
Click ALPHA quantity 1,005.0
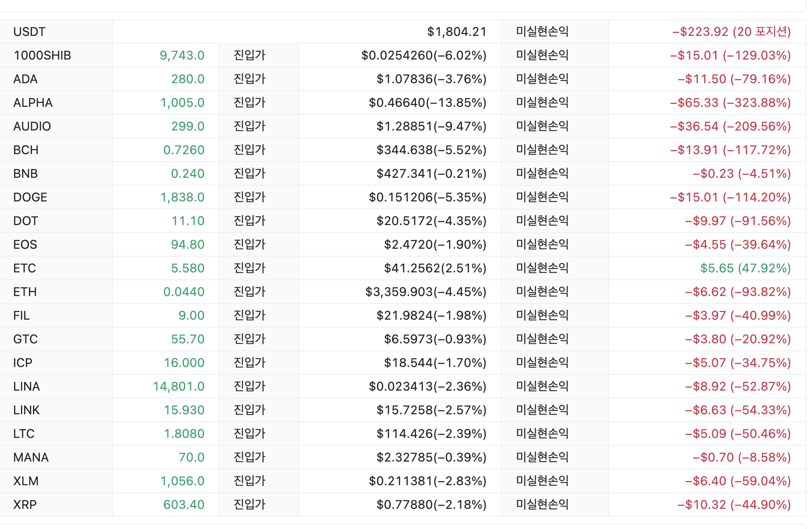[182, 103]
